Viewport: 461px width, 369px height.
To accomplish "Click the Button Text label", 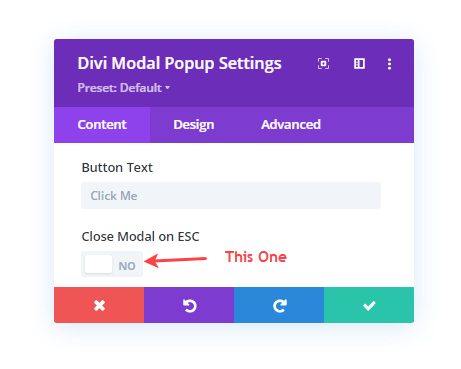I will 117,167.
